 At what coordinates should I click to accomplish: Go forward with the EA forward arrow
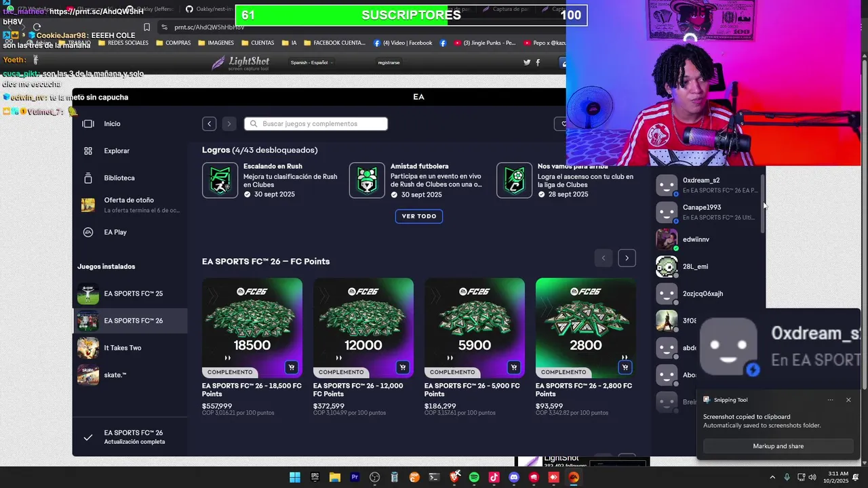pos(229,123)
